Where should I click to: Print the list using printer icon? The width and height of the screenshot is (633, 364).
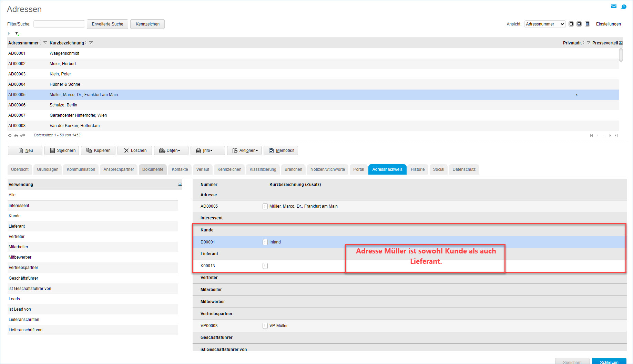16,135
